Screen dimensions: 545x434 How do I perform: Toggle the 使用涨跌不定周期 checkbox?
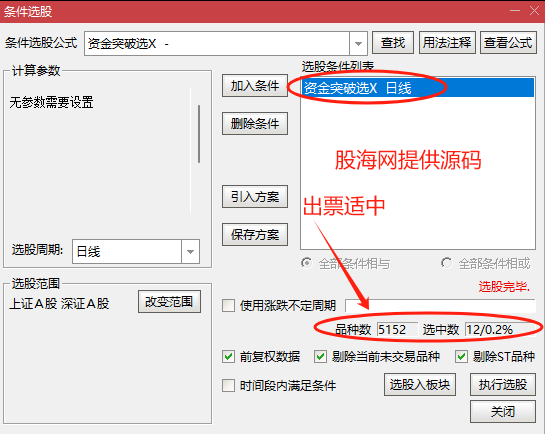click(x=228, y=306)
